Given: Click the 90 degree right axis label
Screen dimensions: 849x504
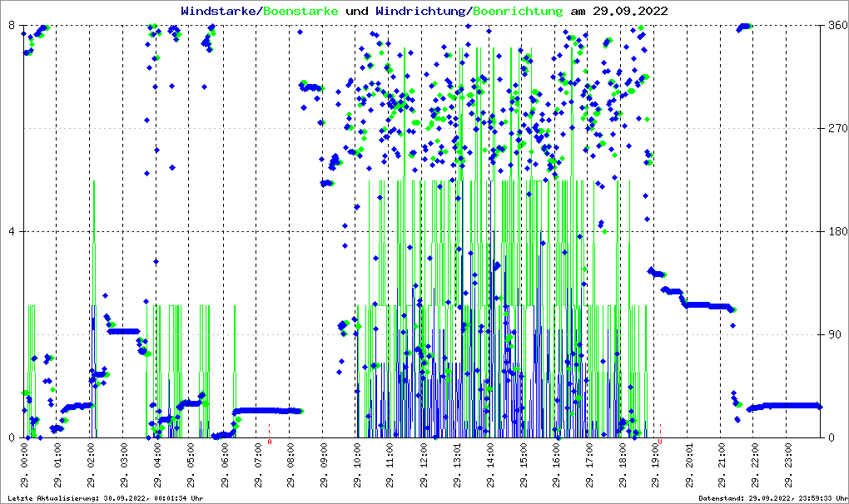Looking at the screenshot, I should 834,334.
